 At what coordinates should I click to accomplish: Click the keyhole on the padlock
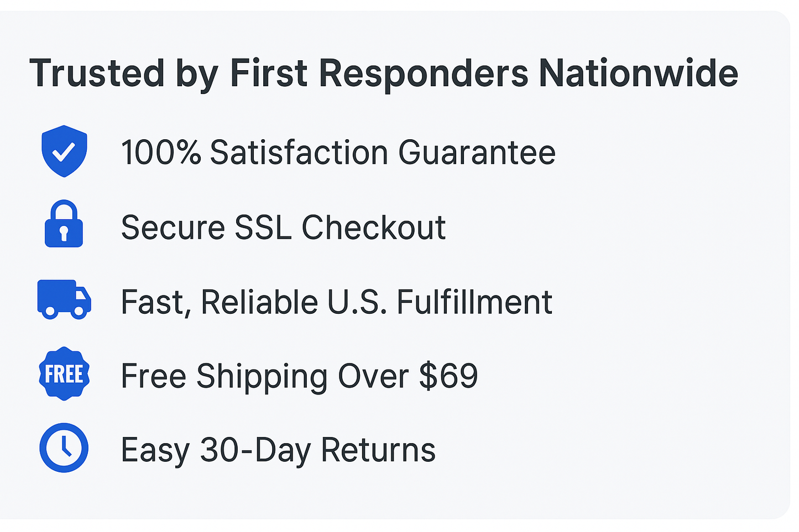coord(64,232)
